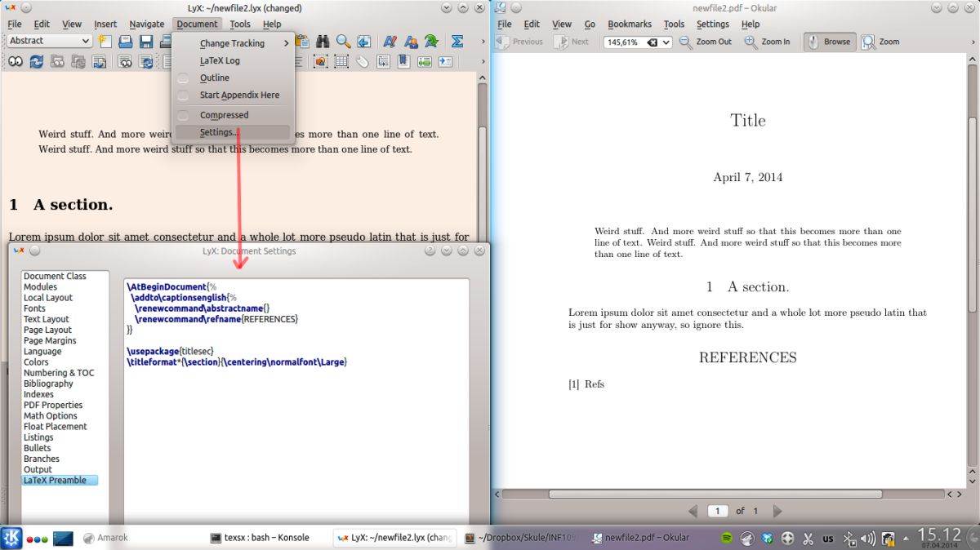Open the Abstract paragraph style dropdown

click(x=50, y=41)
